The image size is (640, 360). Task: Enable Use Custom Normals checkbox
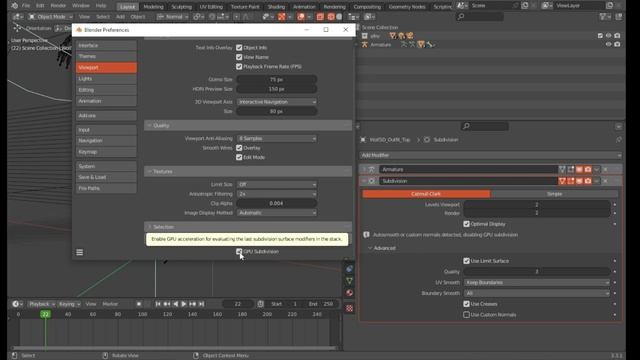pyautogui.click(x=467, y=315)
